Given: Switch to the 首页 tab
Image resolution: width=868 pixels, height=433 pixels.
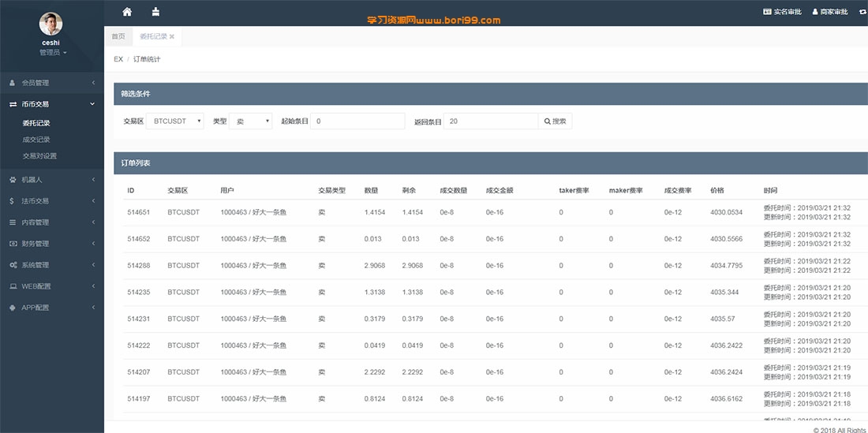Looking at the screenshot, I should pos(118,36).
